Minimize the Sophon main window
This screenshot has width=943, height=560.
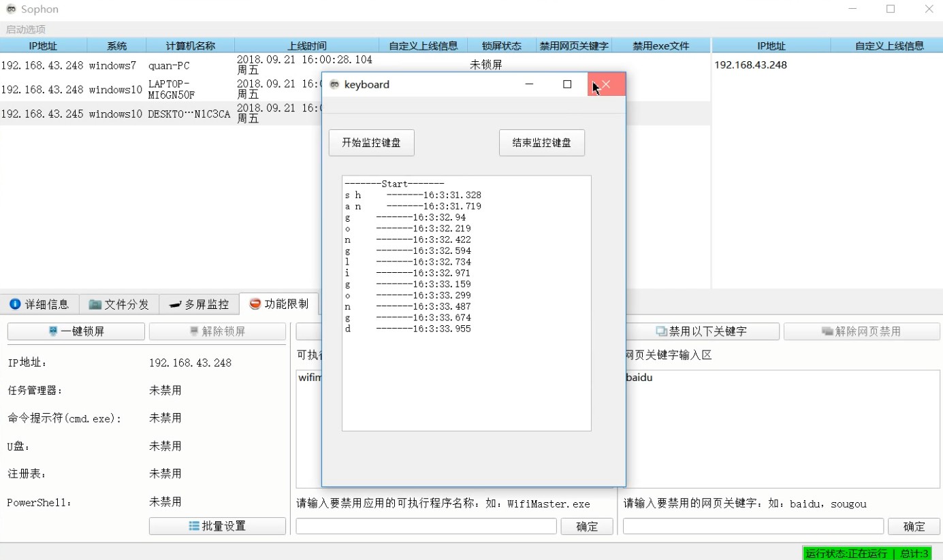coord(853,9)
